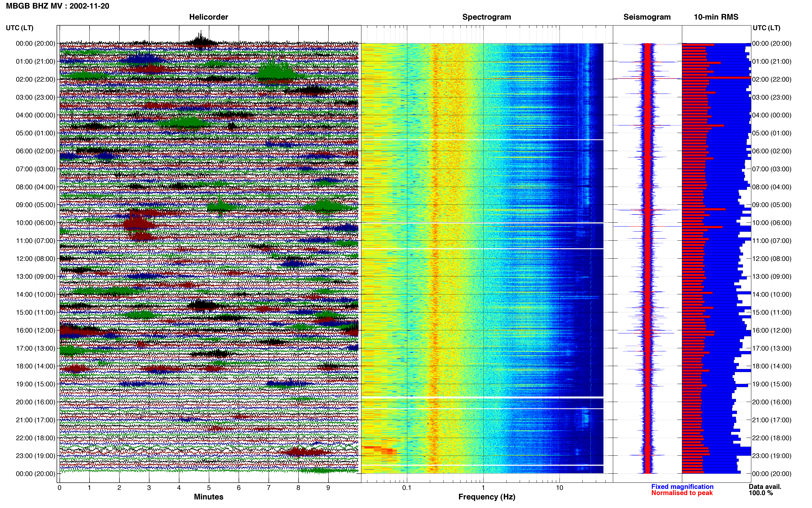Image resolution: width=812 pixels, height=508 pixels.
Task: Click right time label '10:00 (06:00)'
Action: [772, 223]
